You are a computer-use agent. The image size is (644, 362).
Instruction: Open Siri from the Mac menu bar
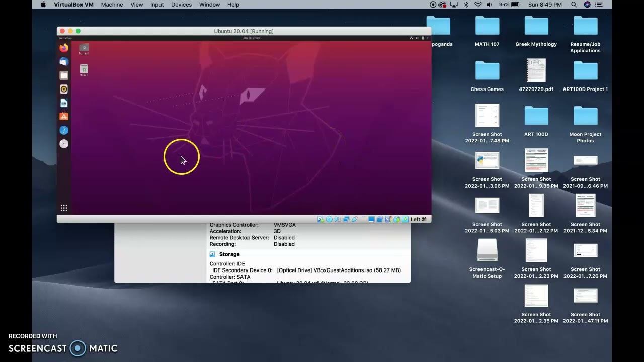click(x=587, y=5)
